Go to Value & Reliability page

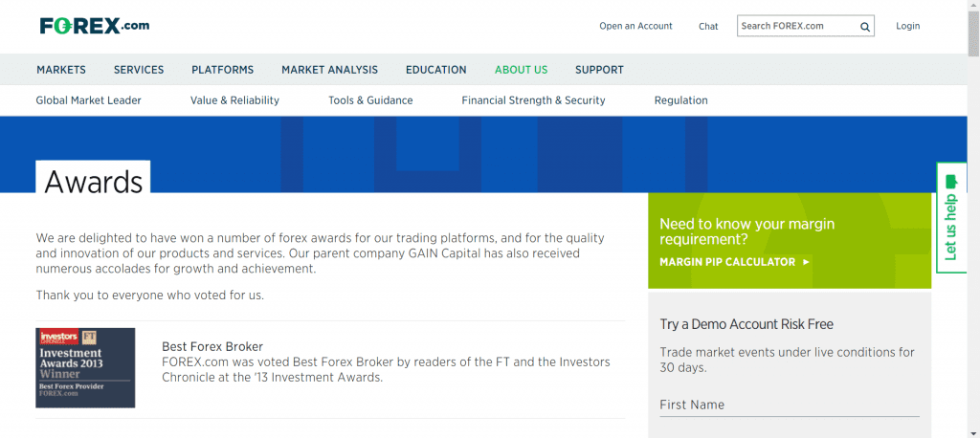[235, 100]
